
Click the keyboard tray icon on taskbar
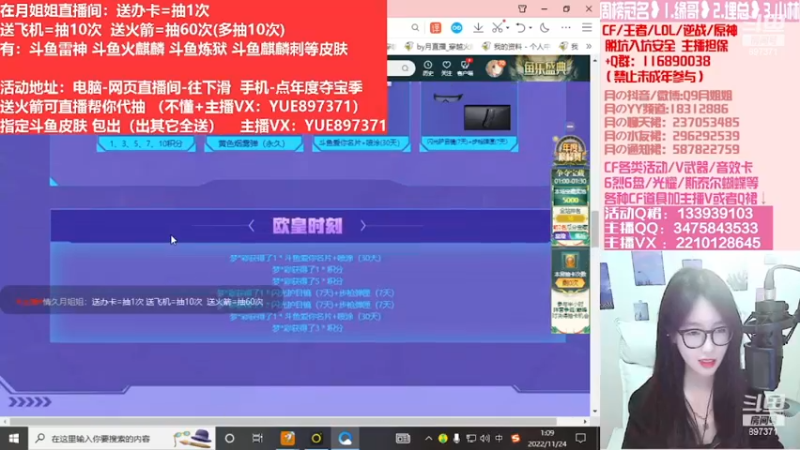coord(403,438)
